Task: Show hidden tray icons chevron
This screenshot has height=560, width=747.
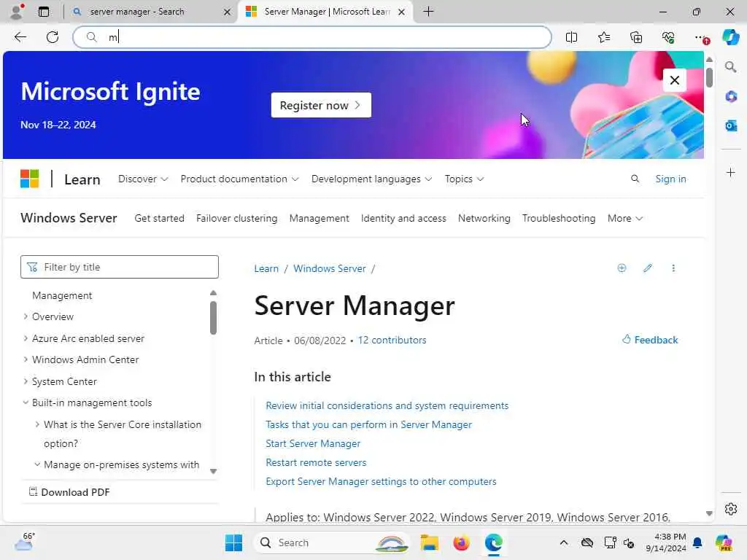Action: [x=564, y=542]
